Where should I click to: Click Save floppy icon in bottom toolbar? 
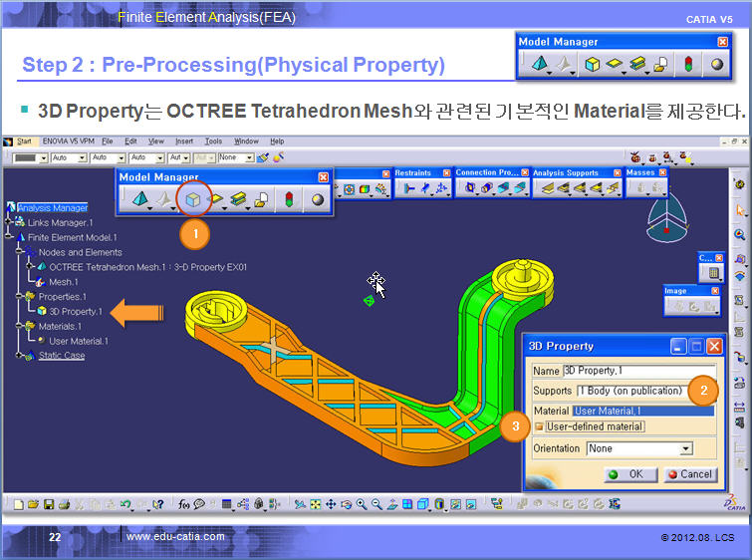[49, 504]
